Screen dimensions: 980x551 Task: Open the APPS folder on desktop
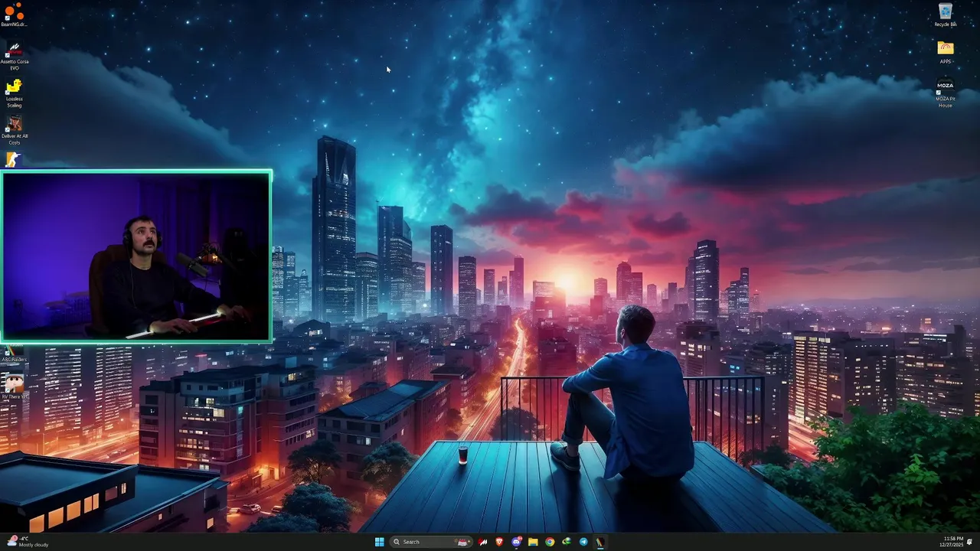tap(946, 52)
